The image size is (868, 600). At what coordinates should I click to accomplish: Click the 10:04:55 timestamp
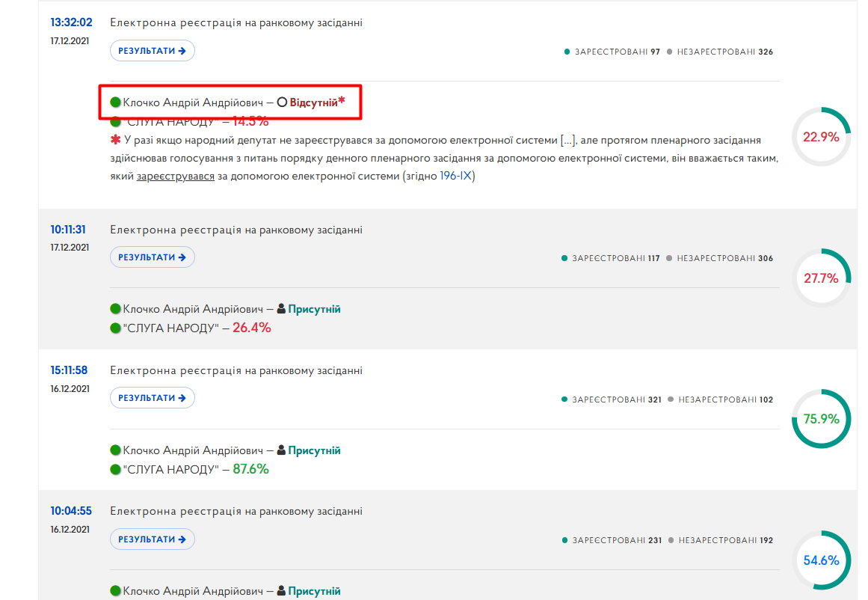point(71,511)
